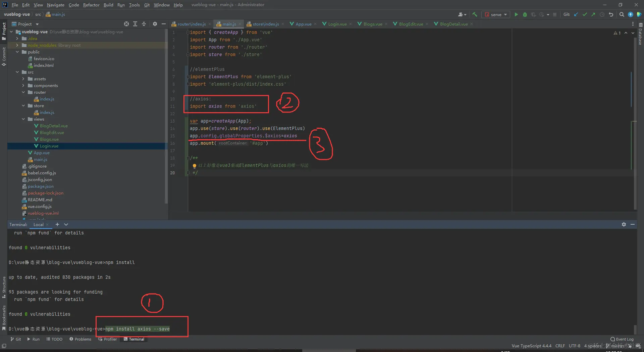Go to the next highlighted problem arrow
Screen dimensions: 644x352
coord(633,33)
